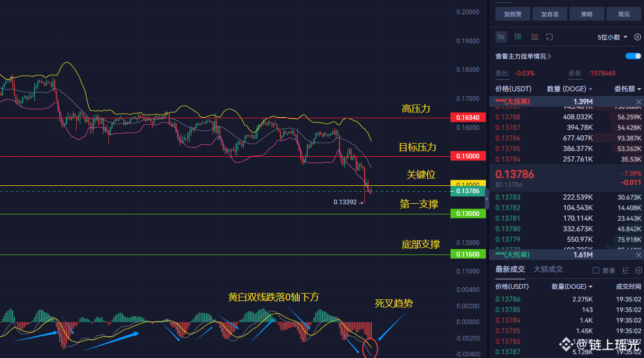Check the 普通 checkbox
This screenshot has height=358, width=644.
[596, 270]
